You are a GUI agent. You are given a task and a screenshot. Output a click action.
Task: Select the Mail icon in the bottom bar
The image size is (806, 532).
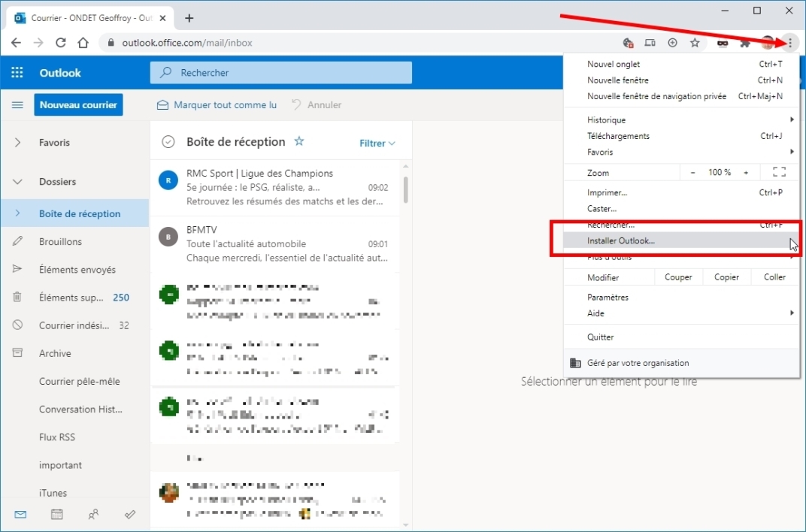pyautogui.click(x=20, y=514)
